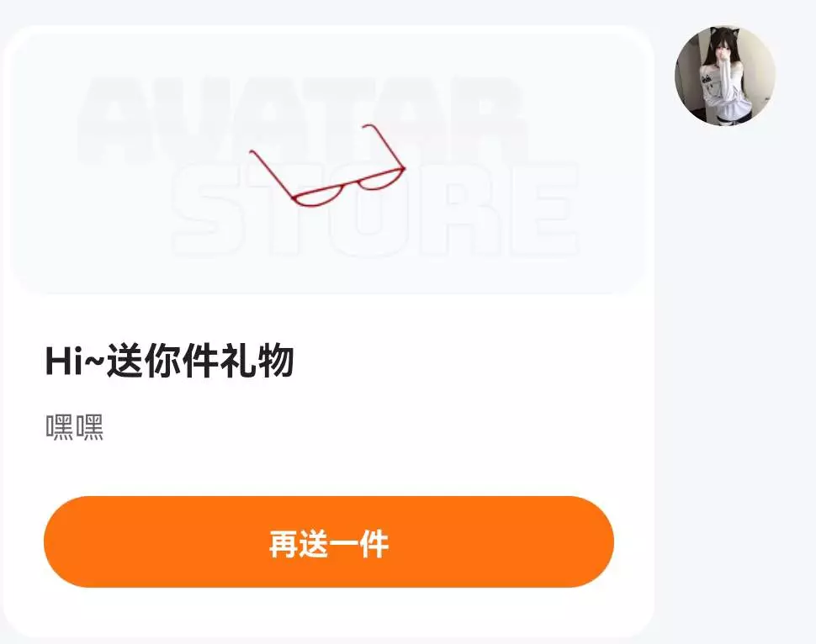The height and width of the screenshot is (644, 816).
Task: Click the Hi~送你件礼物 title
Action: click(169, 362)
